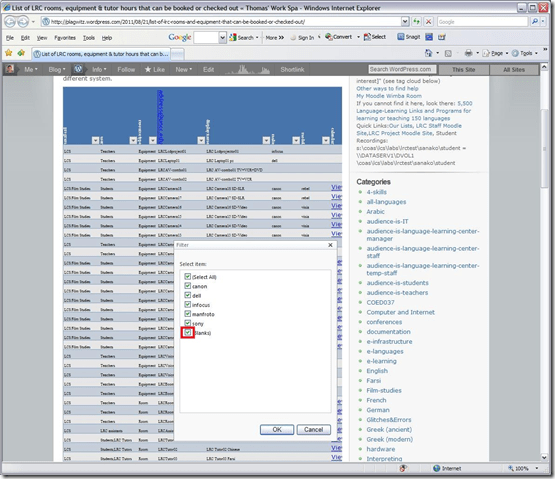Screen dimensions: 555x479
Task: Click the Home icon in command bar
Action: pyautogui.click(x=428, y=53)
